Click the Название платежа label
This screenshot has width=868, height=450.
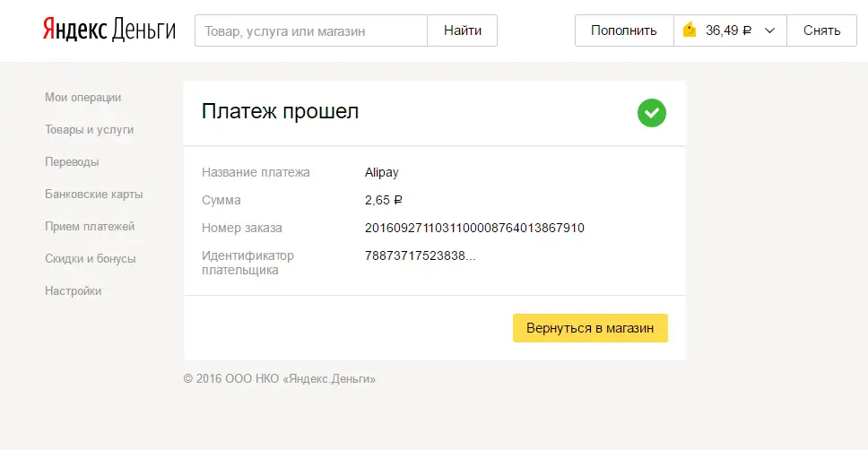pos(256,173)
